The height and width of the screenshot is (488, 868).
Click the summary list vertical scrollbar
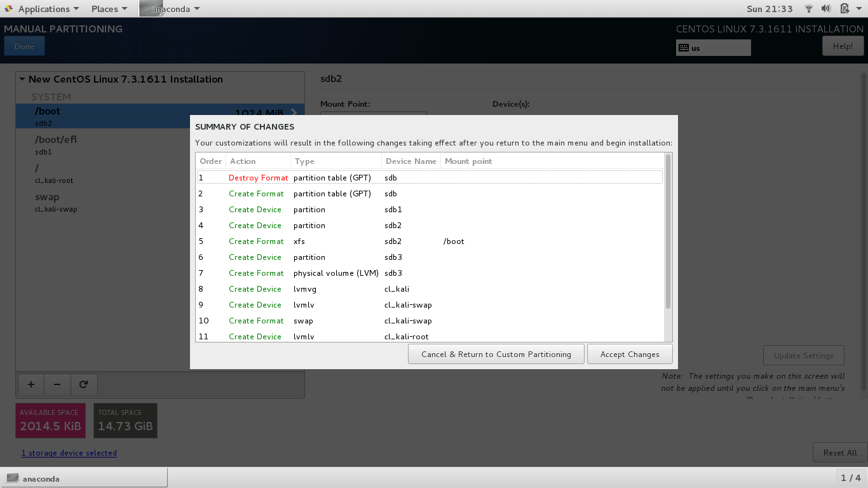[668, 232]
